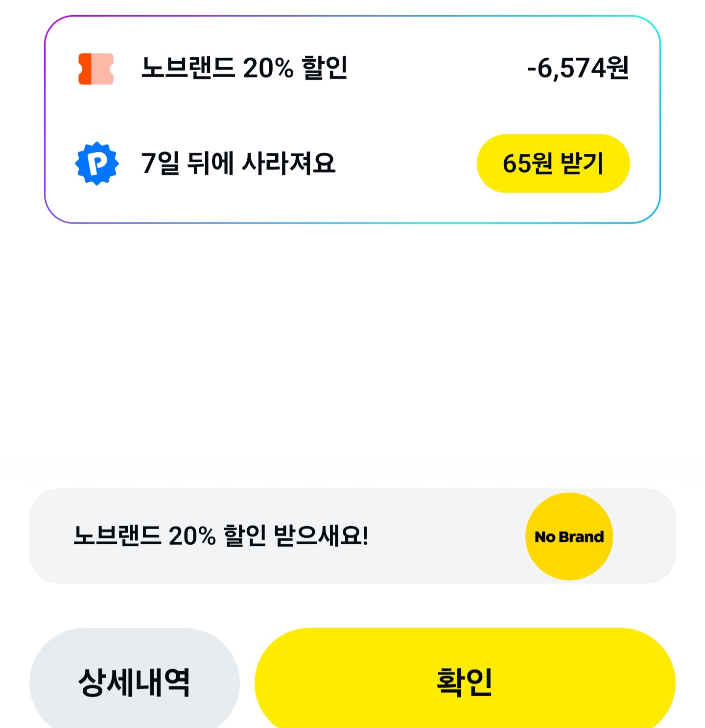Tap the gray detailed history button
The width and height of the screenshot is (705, 728).
[135, 681]
